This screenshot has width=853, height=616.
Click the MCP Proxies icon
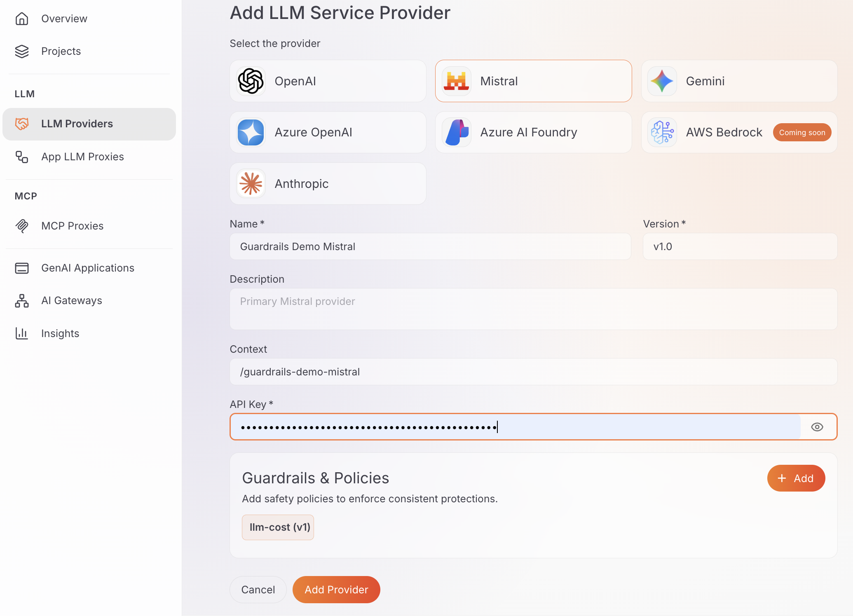click(22, 226)
